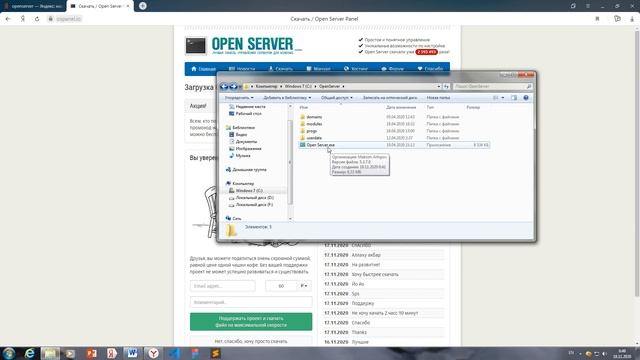Open Visual Studio Code from taskbar
This screenshot has height=360, width=640.
tap(174, 353)
